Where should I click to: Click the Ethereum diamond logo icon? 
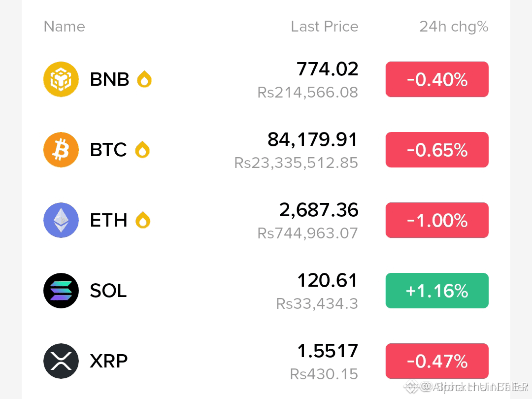(61, 220)
